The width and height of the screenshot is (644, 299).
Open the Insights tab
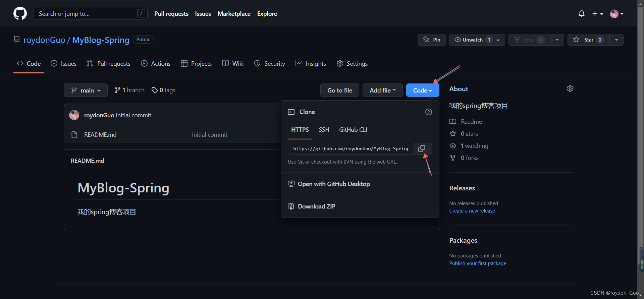pos(311,63)
